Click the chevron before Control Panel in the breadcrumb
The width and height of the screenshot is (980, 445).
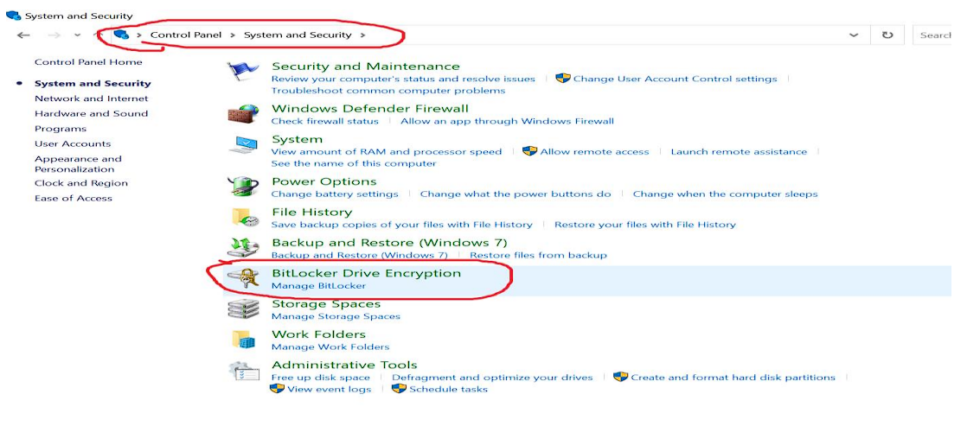139,35
